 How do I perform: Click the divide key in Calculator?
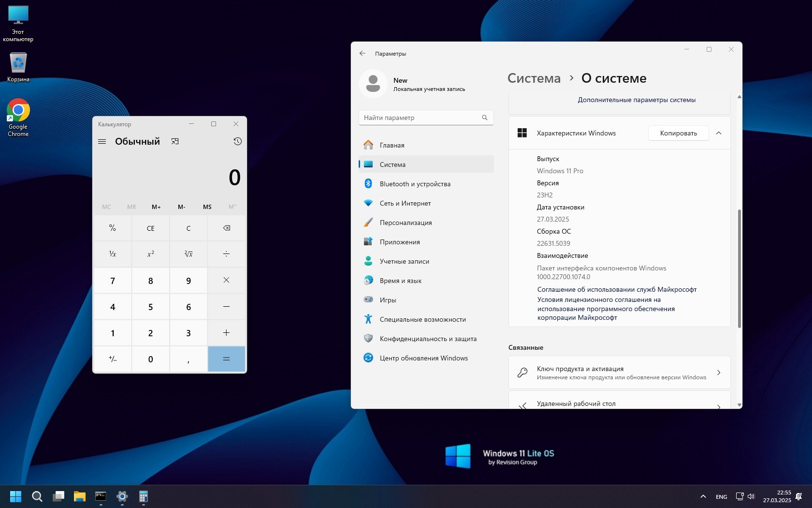[226, 254]
